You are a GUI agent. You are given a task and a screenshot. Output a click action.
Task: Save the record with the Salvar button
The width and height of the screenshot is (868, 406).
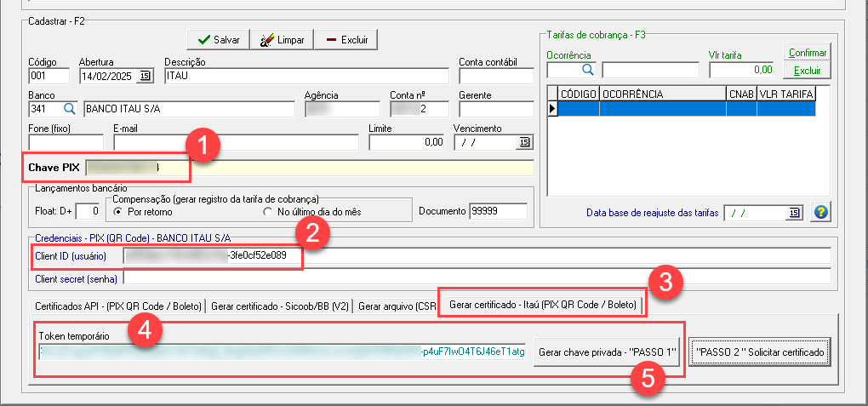click(218, 40)
